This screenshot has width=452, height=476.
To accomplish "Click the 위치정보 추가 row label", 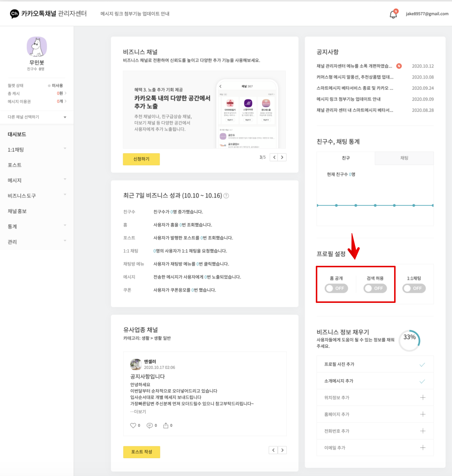I will [337, 397].
